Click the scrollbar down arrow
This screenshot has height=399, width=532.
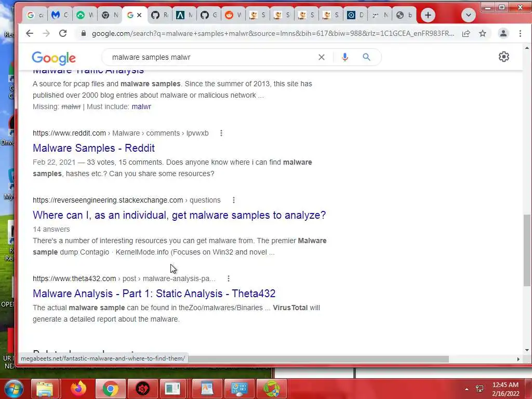coord(527,350)
